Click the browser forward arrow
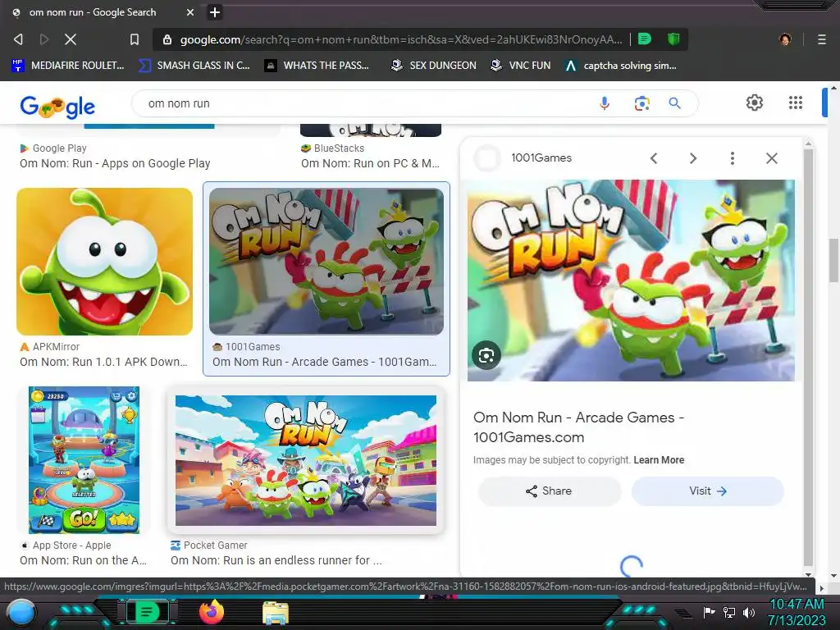This screenshot has width=840, height=630. pos(44,39)
